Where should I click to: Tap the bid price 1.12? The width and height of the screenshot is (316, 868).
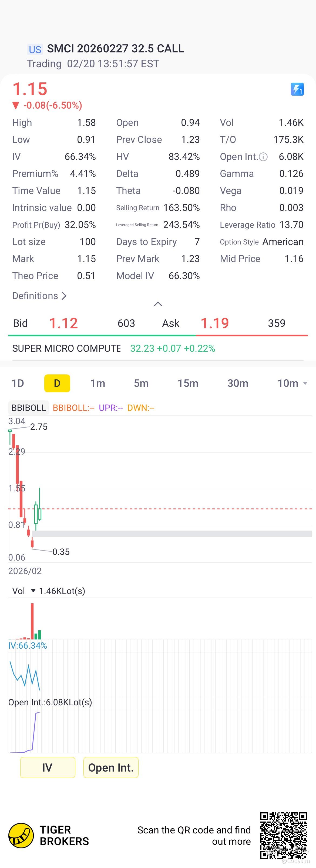pos(63,323)
